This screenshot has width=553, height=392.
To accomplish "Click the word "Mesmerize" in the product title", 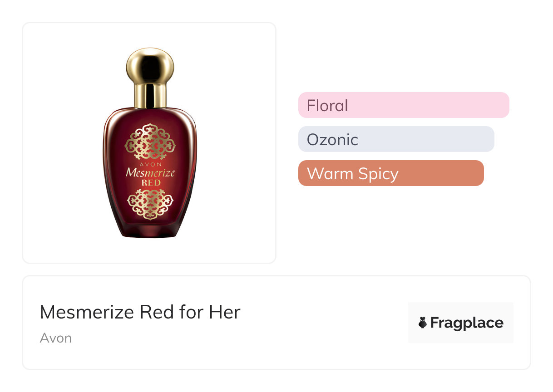I will point(87,312).
